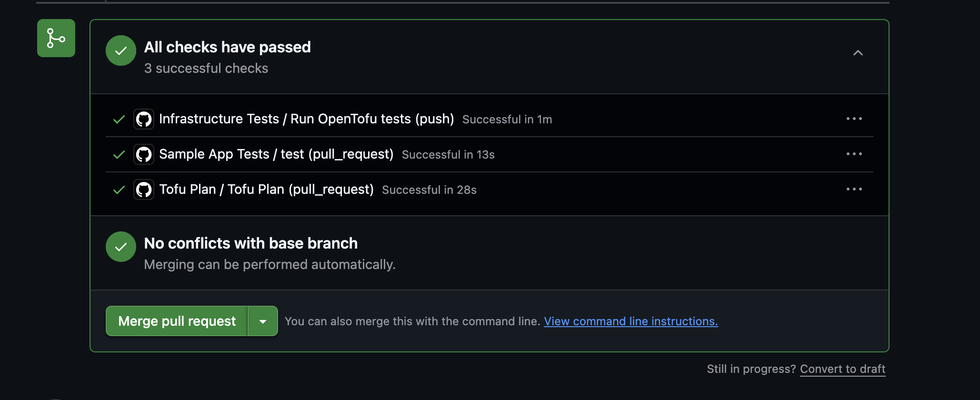Click the All checks have passed heading

(x=227, y=47)
